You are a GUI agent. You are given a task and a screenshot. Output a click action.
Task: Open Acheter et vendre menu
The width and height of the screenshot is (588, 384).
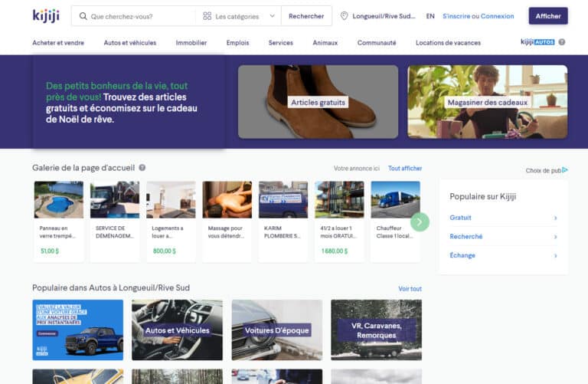[58, 43]
